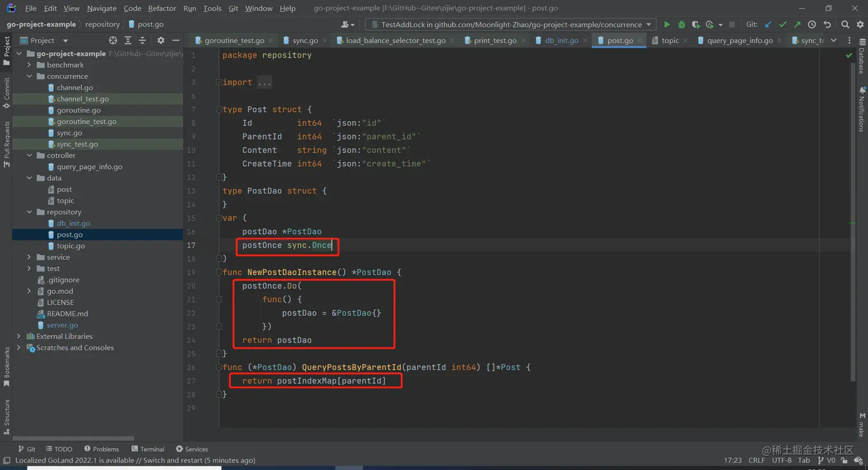Open the Notifications tool window
The width and height of the screenshot is (868, 470).
tap(862, 109)
